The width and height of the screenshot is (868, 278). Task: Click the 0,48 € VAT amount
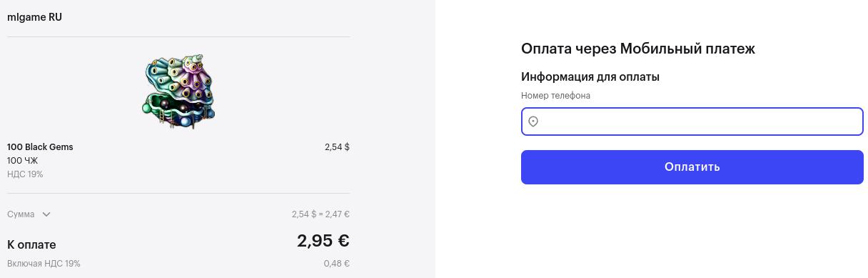336,264
